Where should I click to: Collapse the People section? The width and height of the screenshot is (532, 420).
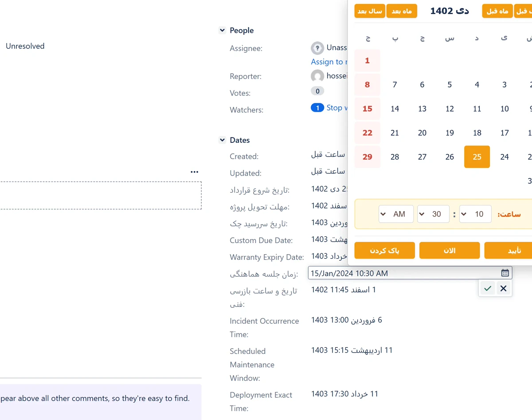(x=222, y=30)
